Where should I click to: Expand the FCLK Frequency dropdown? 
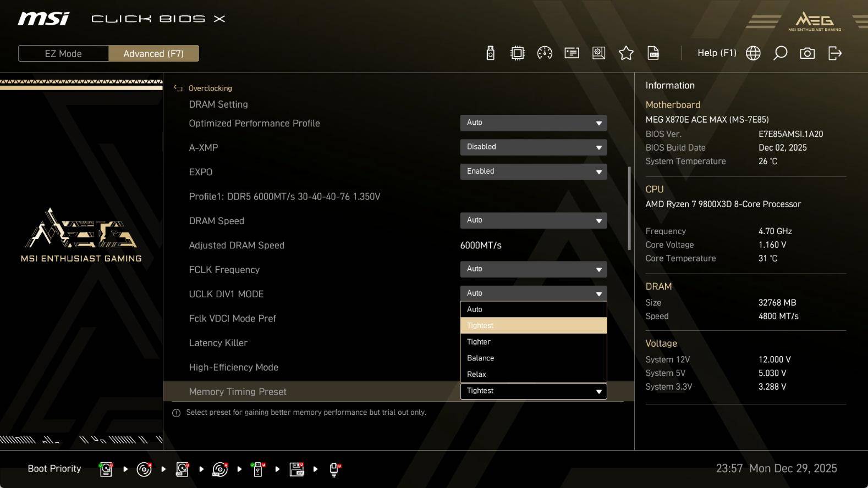[533, 269]
